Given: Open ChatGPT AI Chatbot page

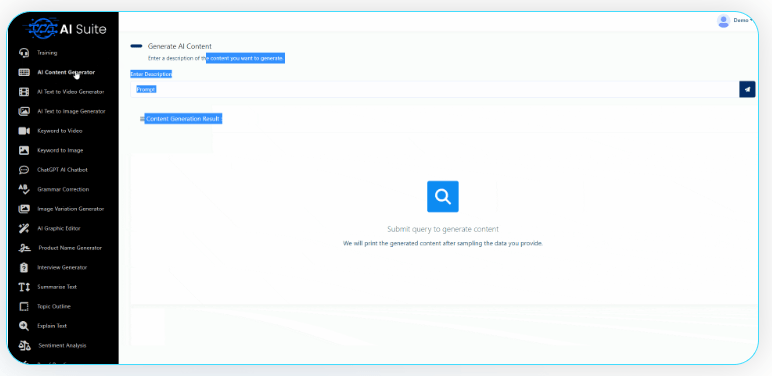Looking at the screenshot, I should [63, 170].
